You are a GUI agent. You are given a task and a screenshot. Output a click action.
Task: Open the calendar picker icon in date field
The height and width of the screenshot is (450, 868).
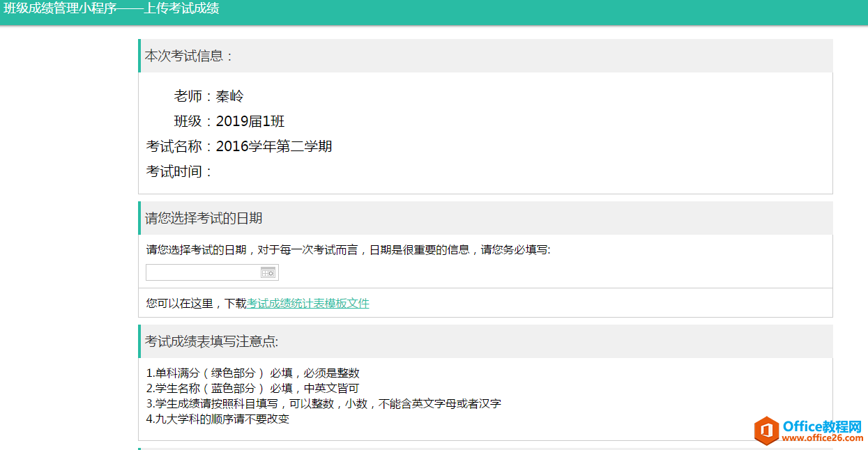268,273
